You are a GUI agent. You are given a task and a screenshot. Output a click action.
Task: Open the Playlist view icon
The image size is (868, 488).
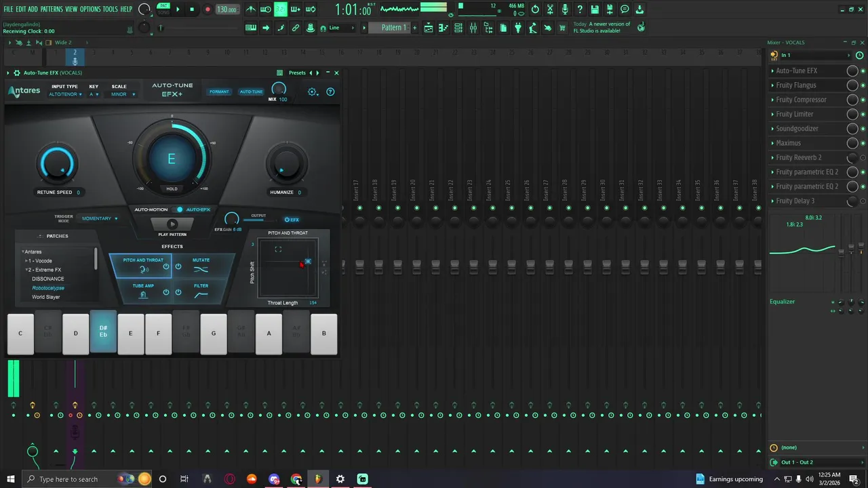tap(429, 28)
